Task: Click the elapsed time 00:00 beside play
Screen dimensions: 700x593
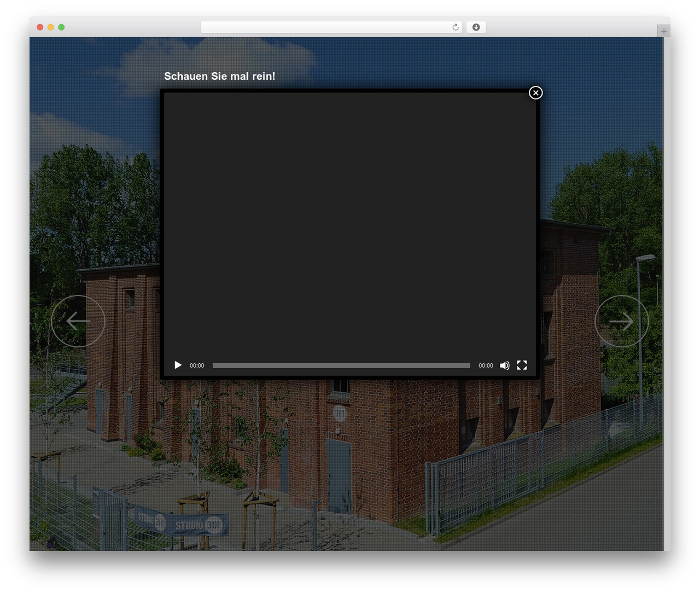Action: pyautogui.click(x=197, y=365)
